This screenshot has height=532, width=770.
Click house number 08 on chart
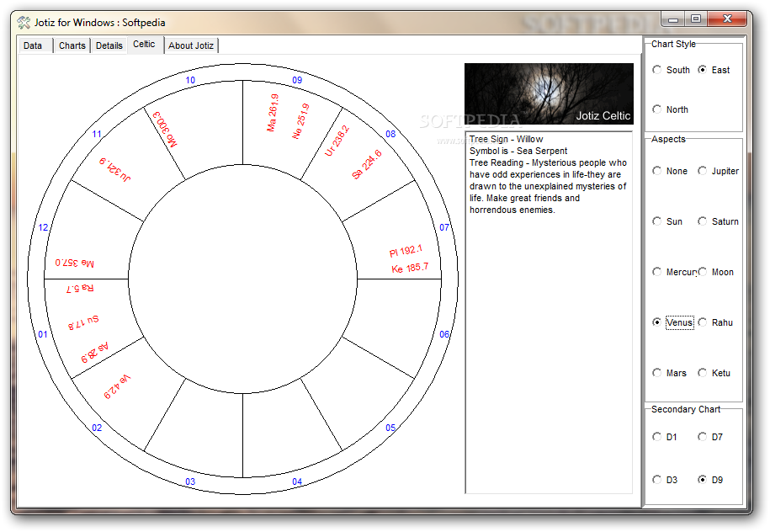coord(390,134)
